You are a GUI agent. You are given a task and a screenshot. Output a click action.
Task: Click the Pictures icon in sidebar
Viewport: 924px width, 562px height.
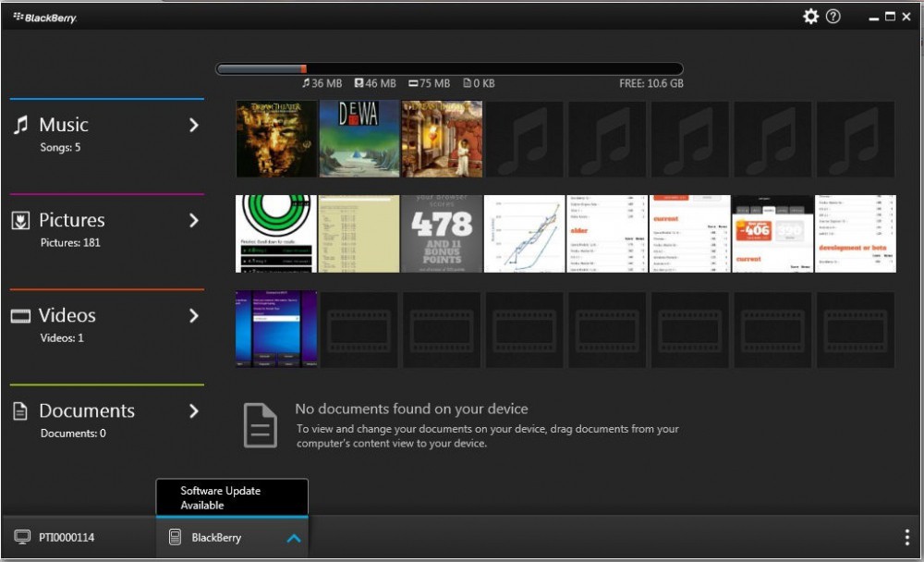(20, 221)
